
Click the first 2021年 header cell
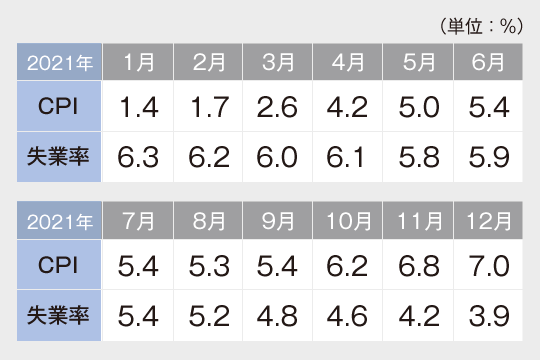(x=59, y=62)
